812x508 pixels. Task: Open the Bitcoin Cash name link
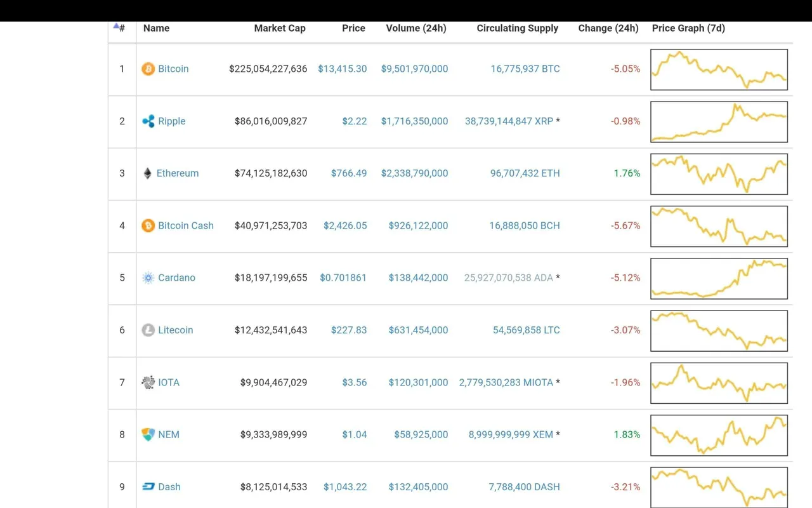pyautogui.click(x=186, y=225)
